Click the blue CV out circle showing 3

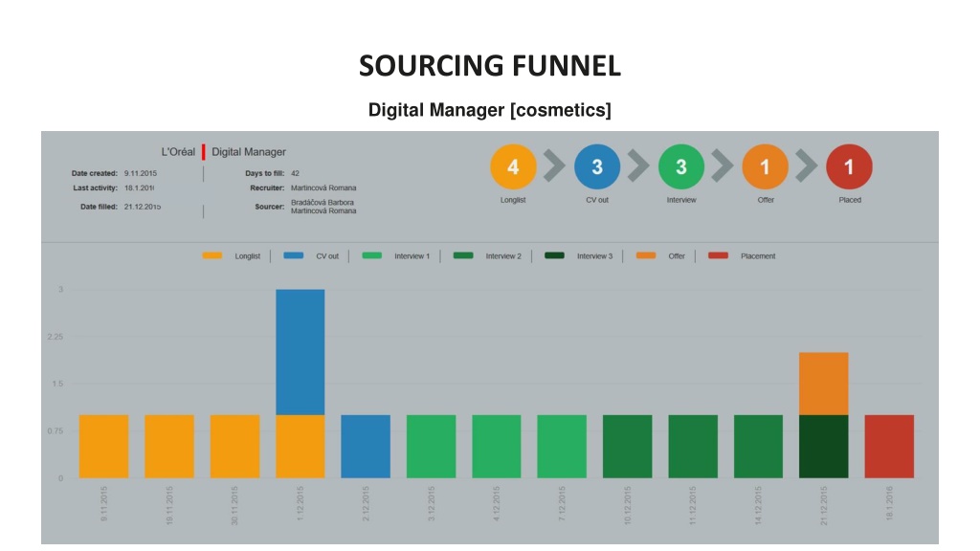pos(597,166)
